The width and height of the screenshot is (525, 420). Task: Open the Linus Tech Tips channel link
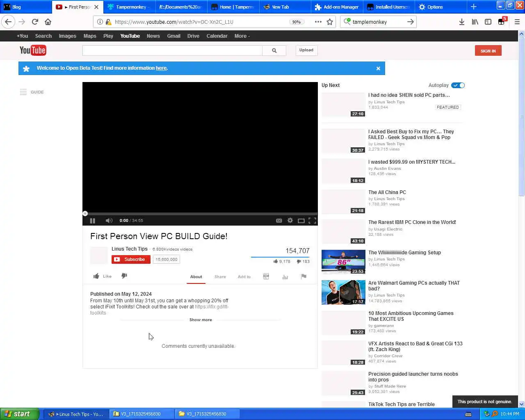tap(130, 249)
